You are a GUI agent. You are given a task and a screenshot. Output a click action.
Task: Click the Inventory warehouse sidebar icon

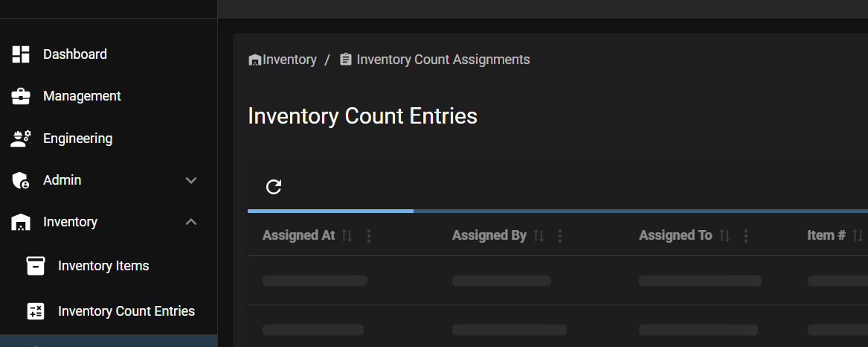pos(21,223)
